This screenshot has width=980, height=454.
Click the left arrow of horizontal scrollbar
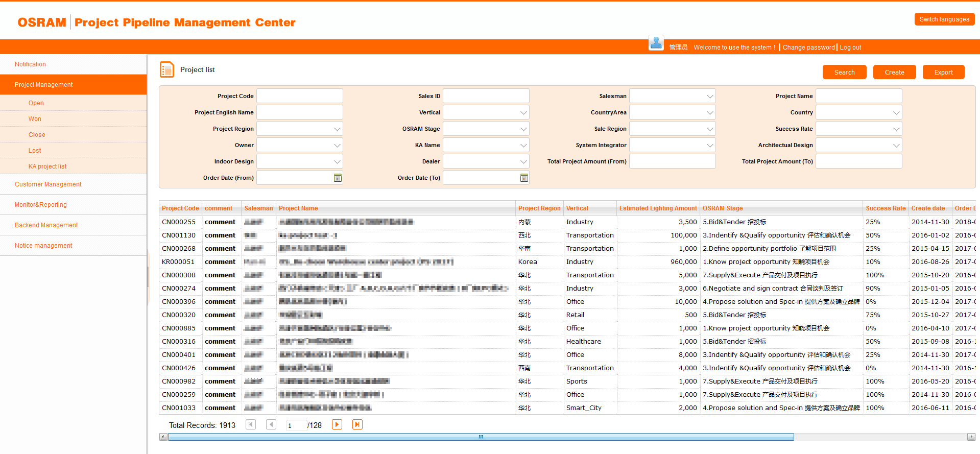(x=163, y=437)
